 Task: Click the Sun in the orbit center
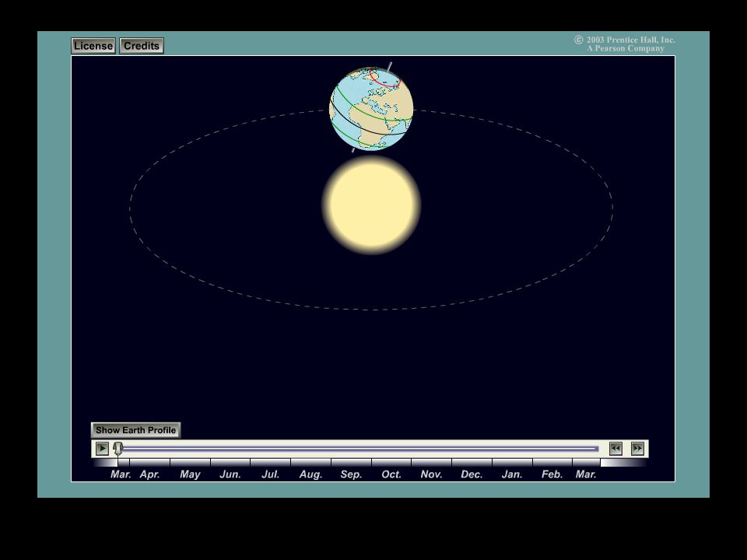click(371, 205)
